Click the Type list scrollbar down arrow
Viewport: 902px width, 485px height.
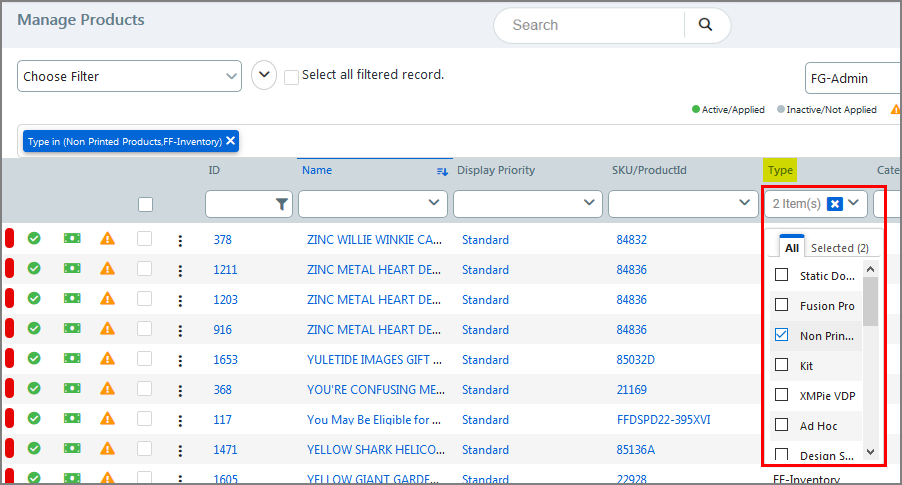point(870,452)
